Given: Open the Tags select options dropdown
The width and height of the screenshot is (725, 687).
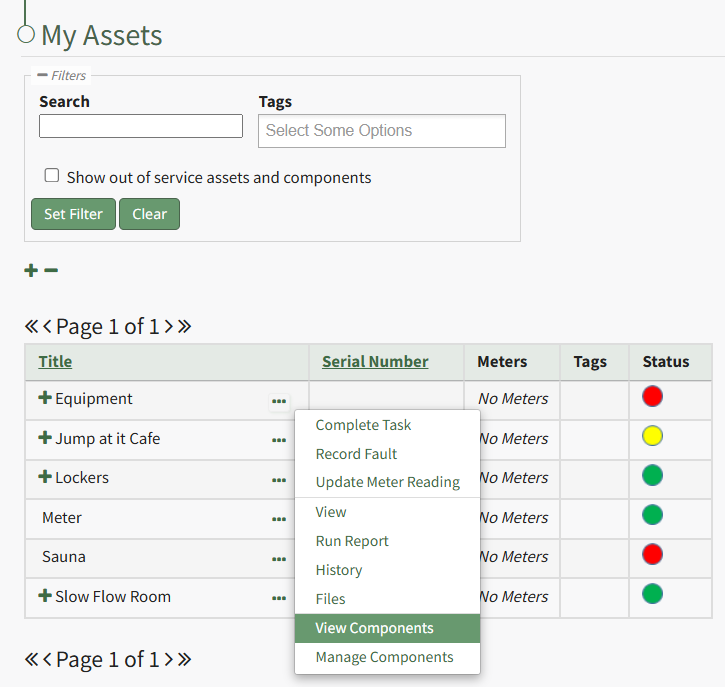Looking at the screenshot, I should tap(381, 131).
